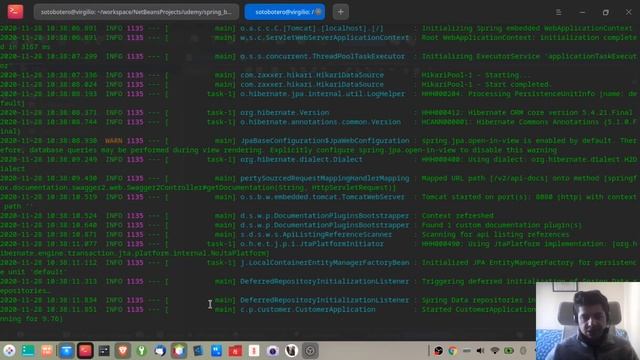Click the red terminal icon in the dock
The height and width of the screenshot is (360, 640).
tap(85, 351)
